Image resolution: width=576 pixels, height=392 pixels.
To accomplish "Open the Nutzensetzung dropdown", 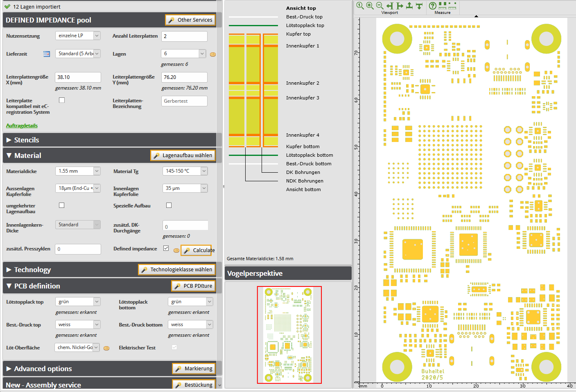I will pos(78,36).
